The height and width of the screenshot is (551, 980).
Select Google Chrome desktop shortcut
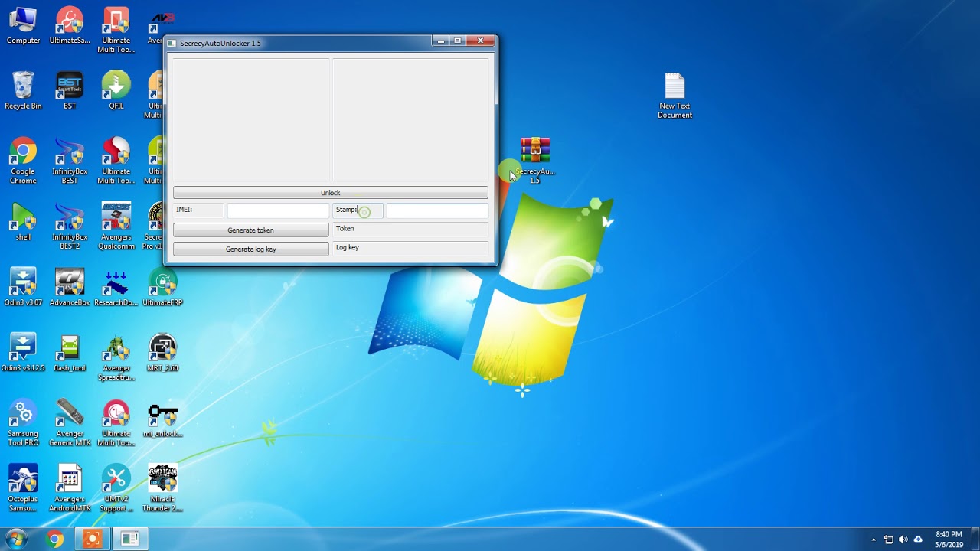point(23,161)
